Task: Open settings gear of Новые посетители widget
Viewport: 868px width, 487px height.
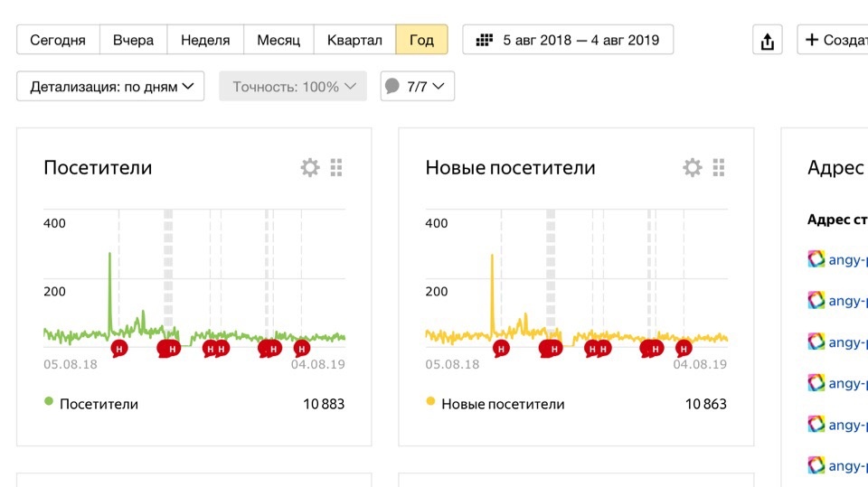Action: (x=692, y=167)
